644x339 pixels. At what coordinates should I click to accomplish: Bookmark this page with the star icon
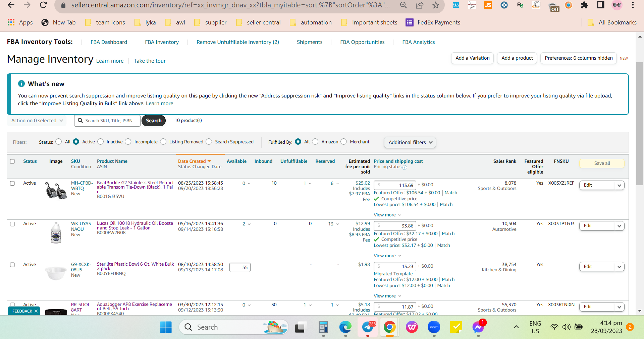click(436, 5)
